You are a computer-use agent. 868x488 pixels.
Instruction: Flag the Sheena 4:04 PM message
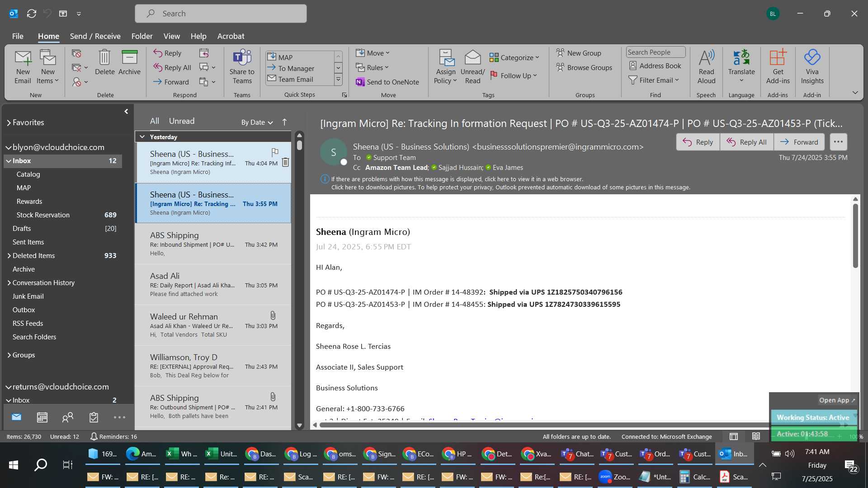274,152
